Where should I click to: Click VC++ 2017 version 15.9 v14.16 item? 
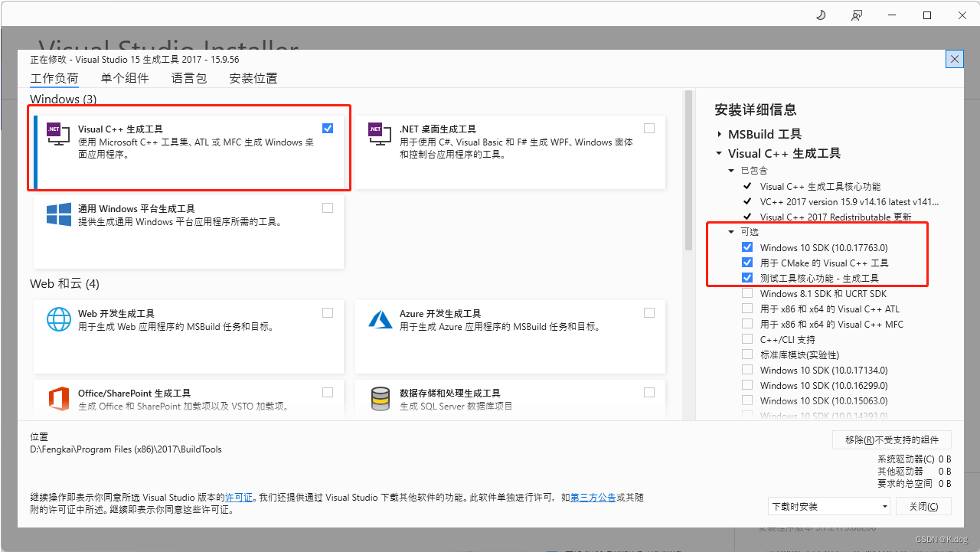point(850,201)
